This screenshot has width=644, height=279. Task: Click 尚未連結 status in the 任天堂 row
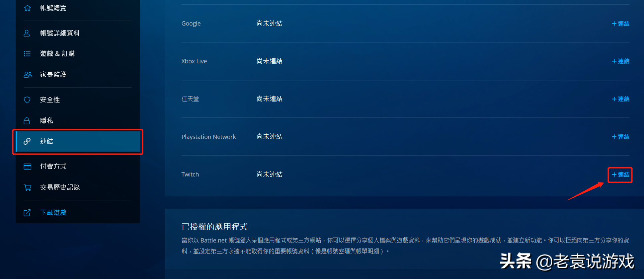point(269,99)
